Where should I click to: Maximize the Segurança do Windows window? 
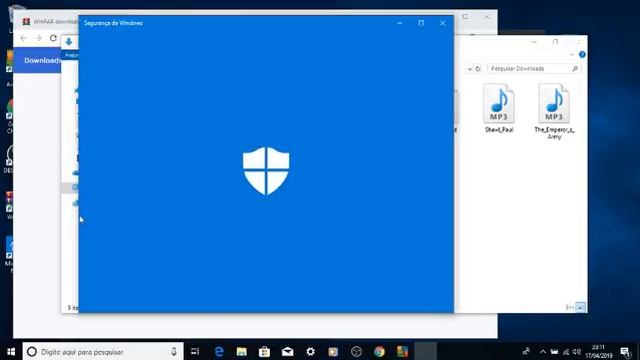coord(421,23)
